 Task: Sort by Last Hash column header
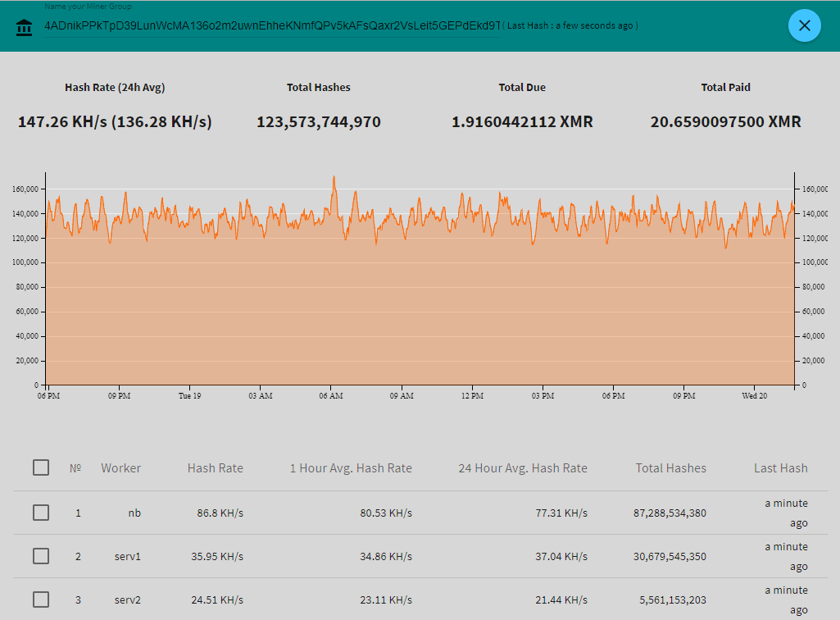pyautogui.click(x=780, y=468)
